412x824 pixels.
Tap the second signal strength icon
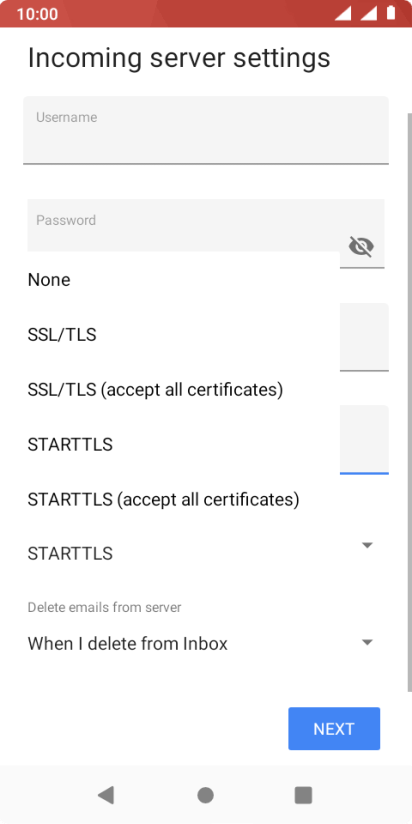(369, 14)
